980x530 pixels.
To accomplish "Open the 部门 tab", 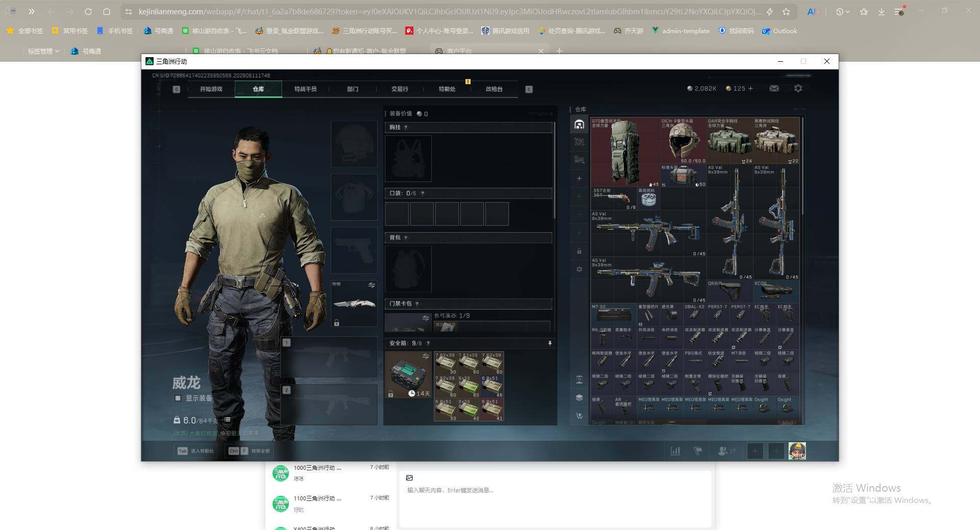I will coord(353,89).
